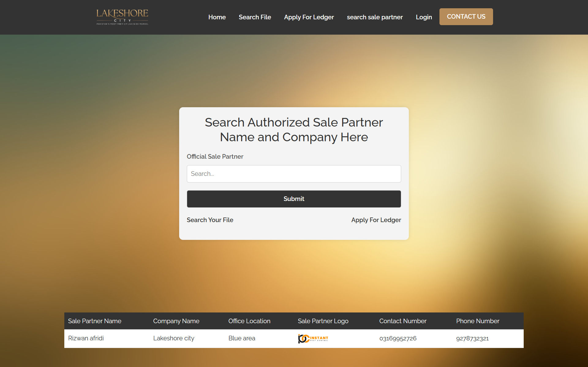Image resolution: width=588 pixels, height=367 pixels.
Task: Click the Sale Partner Logo column header
Action: click(x=323, y=321)
